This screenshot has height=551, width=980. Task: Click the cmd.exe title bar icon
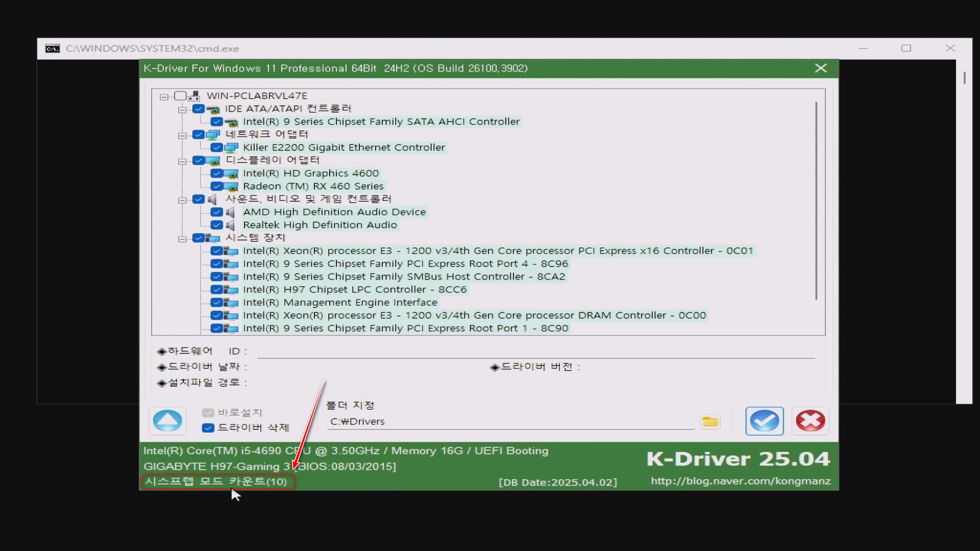53,48
